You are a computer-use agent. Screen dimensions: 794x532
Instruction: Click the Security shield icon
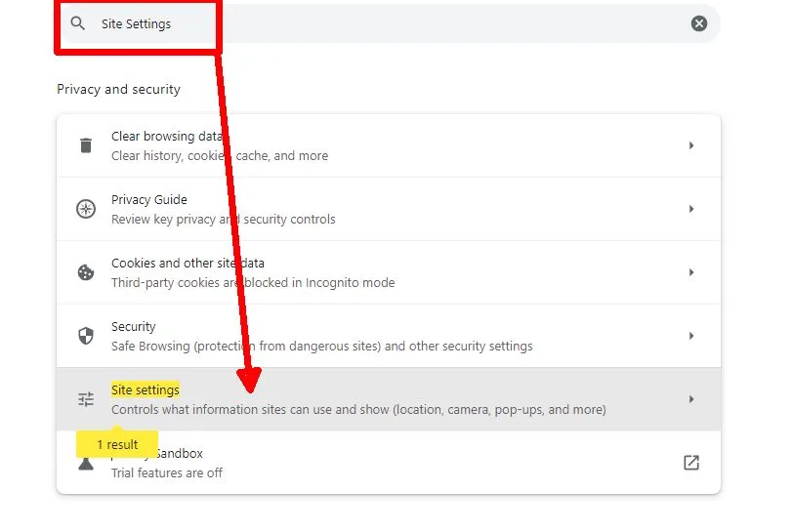(86, 336)
